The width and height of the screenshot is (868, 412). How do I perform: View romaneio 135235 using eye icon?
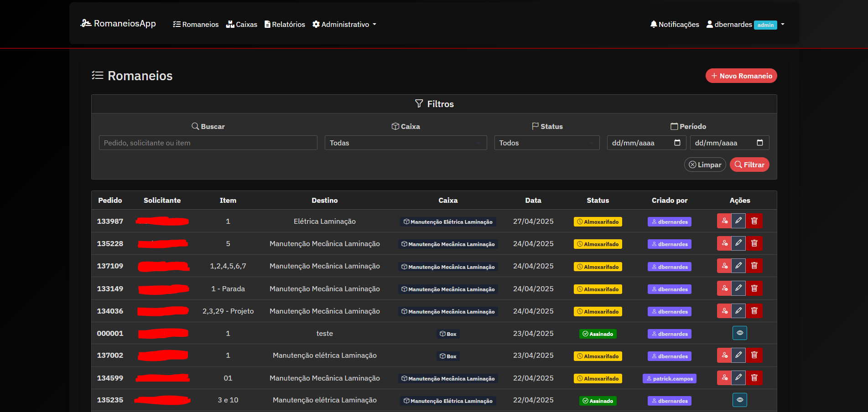[x=739, y=400]
